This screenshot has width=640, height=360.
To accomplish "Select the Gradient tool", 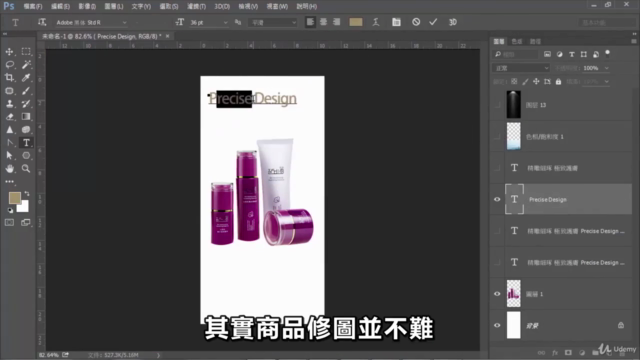I will click(26, 117).
